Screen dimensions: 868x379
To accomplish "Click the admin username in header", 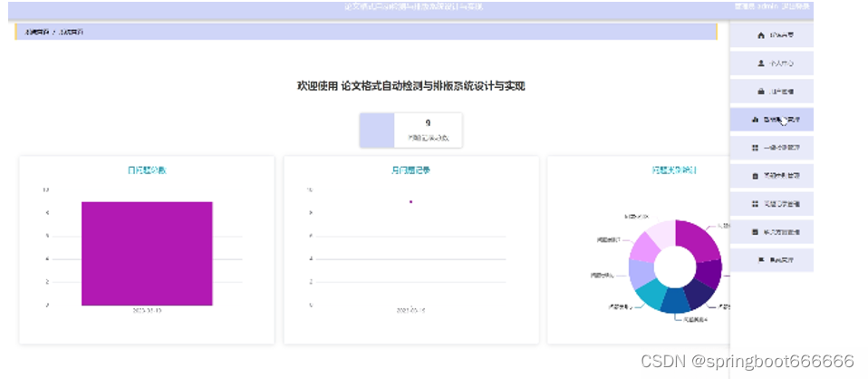I will 767,6.
